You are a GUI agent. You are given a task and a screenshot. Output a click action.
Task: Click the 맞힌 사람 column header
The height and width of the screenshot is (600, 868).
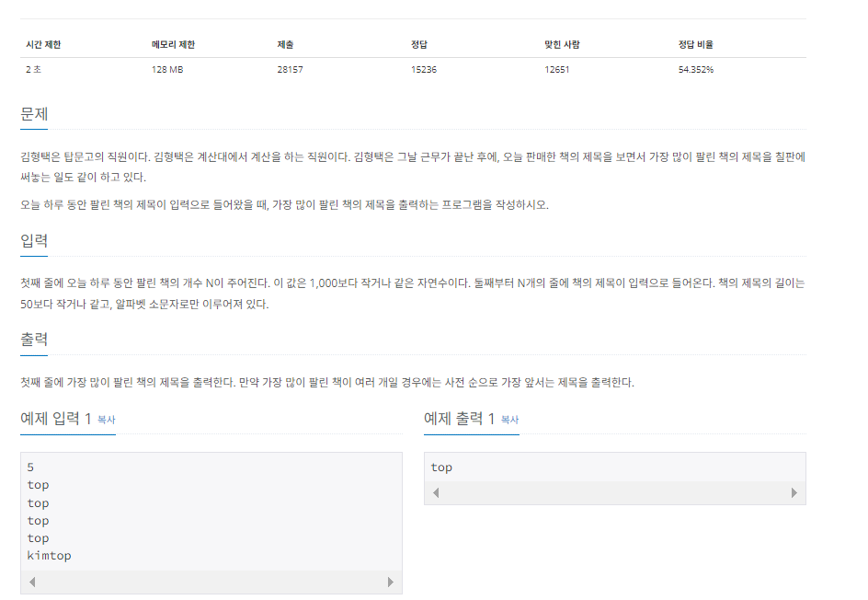[x=562, y=44]
